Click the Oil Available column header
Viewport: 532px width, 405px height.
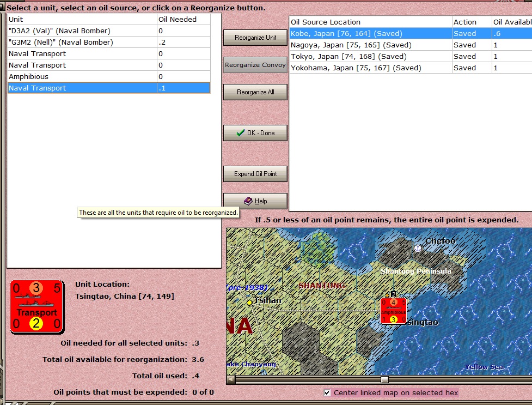512,22
